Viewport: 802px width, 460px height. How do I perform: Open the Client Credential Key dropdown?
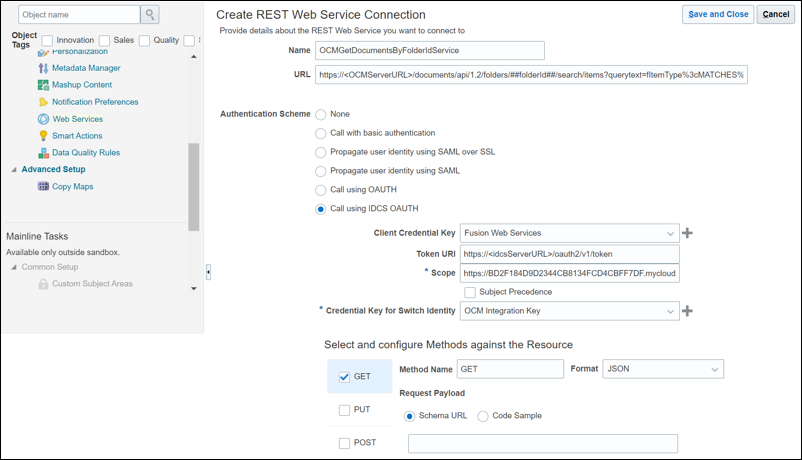669,233
